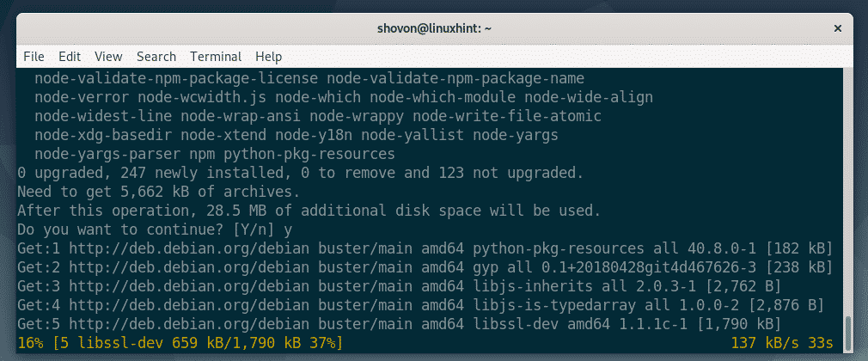Open the File menu
Image resolution: width=868 pixels, height=361 pixels.
(x=34, y=57)
